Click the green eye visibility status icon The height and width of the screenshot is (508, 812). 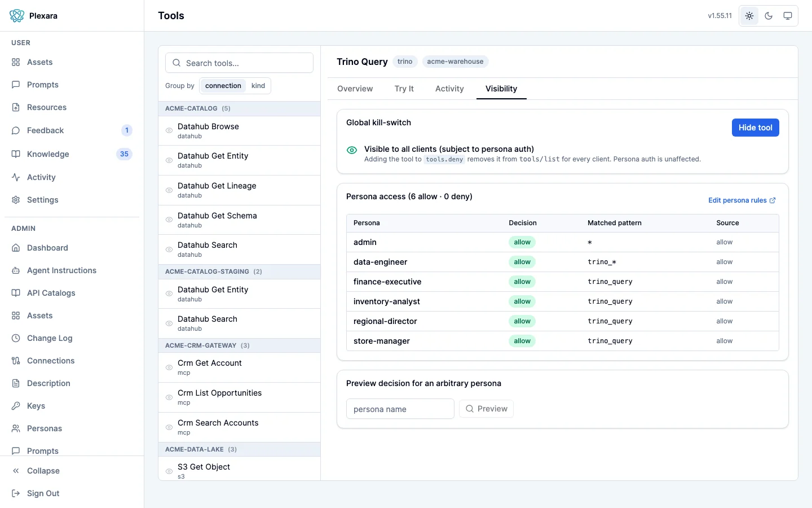tap(352, 150)
